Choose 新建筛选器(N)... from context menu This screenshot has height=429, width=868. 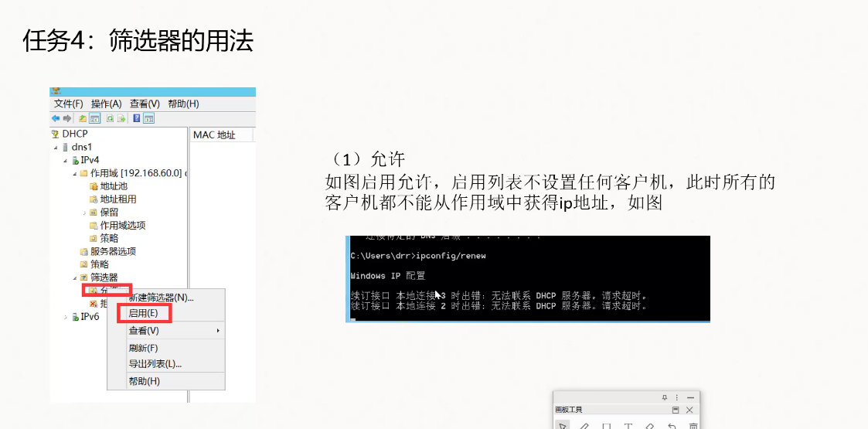tap(161, 298)
